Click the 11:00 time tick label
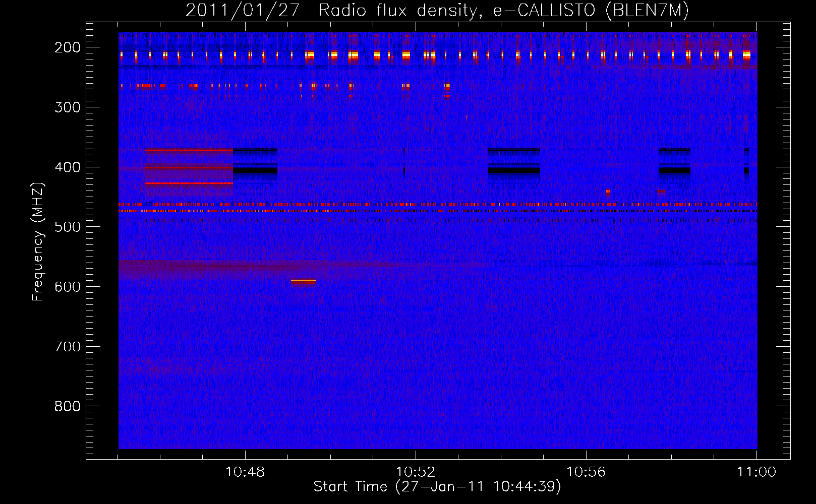 tap(756, 472)
